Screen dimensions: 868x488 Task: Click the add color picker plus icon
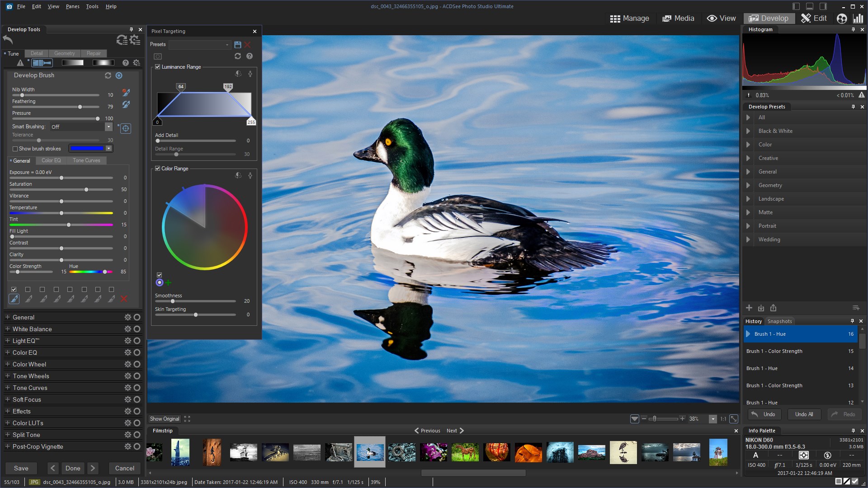[169, 283]
